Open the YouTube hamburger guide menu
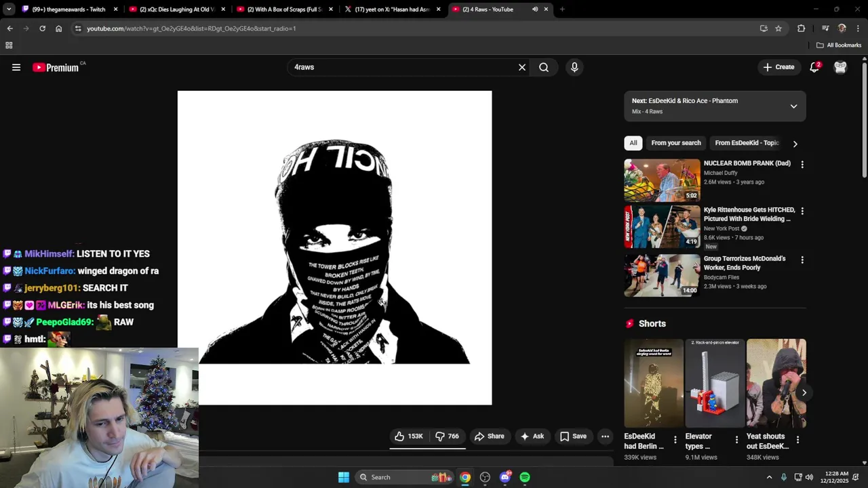Image resolution: width=868 pixels, height=488 pixels. [16, 67]
